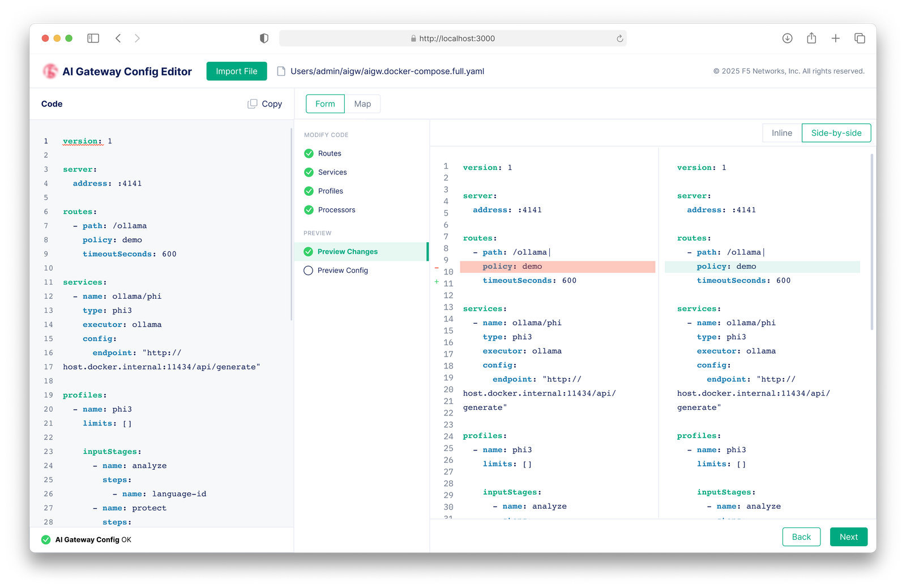Show the tab overview icon
Viewport: 906px width, 588px height.
860,38
